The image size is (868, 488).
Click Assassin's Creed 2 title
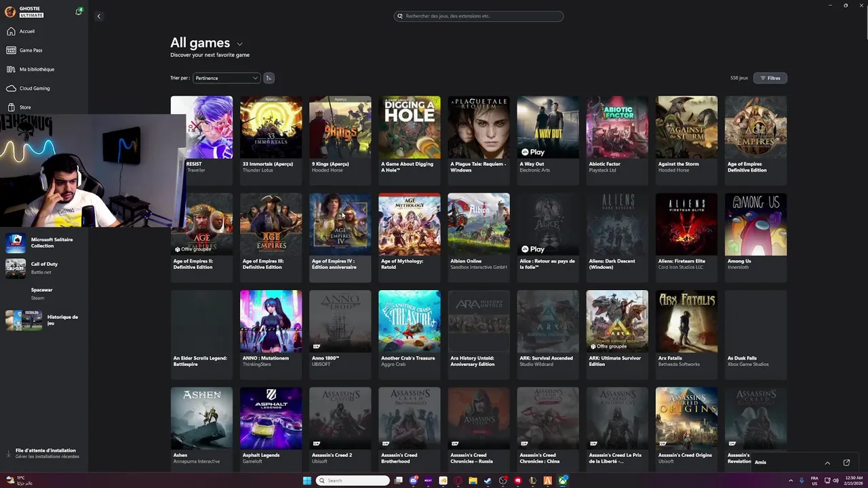(x=332, y=455)
